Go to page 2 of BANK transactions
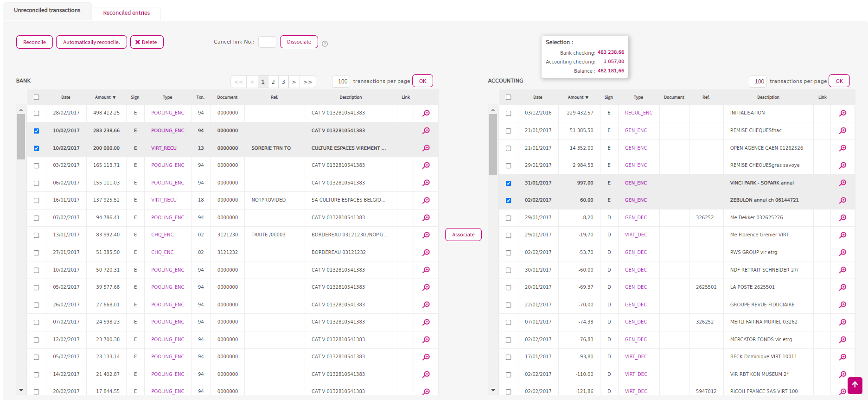The width and height of the screenshot is (868, 400). tap(273, 82)
